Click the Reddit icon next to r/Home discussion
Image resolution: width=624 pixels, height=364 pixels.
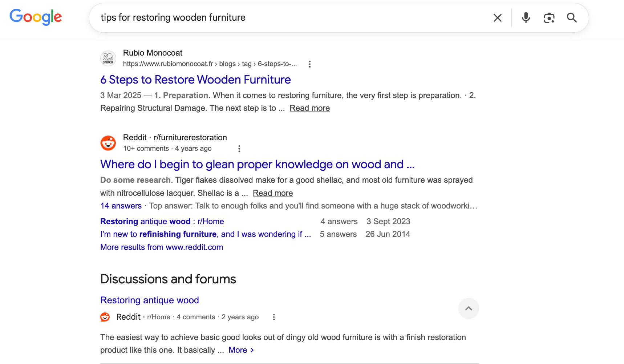click(x=105, y=317)
